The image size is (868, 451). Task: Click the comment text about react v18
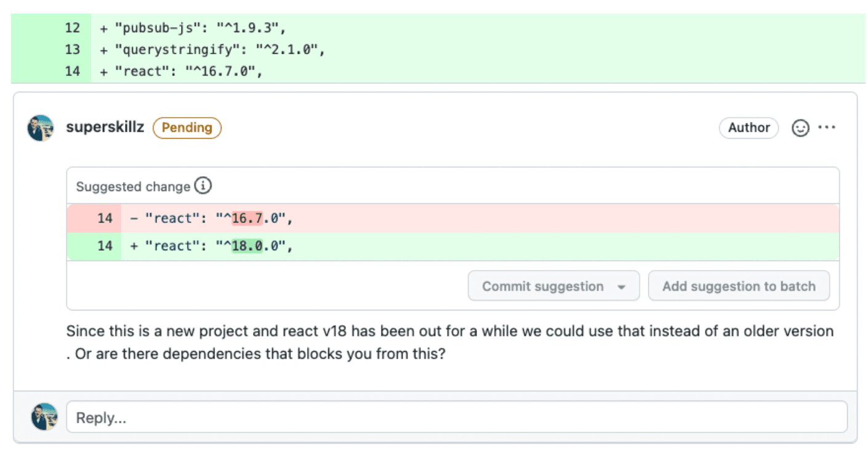coord(450,343)
